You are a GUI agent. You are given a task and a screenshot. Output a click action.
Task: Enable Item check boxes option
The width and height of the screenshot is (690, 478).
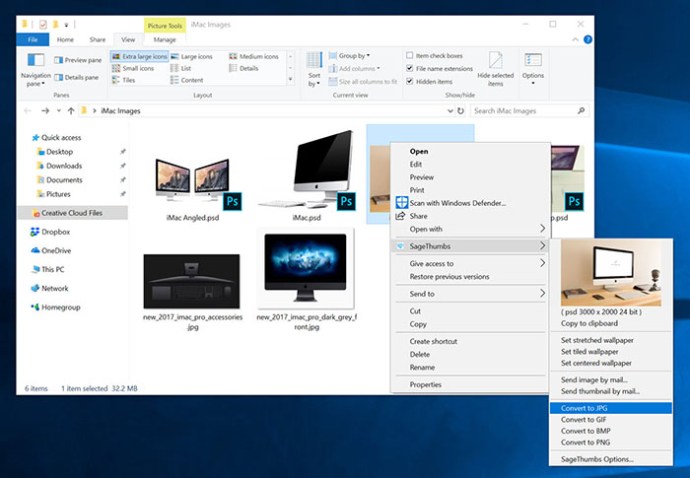point(410,55)
